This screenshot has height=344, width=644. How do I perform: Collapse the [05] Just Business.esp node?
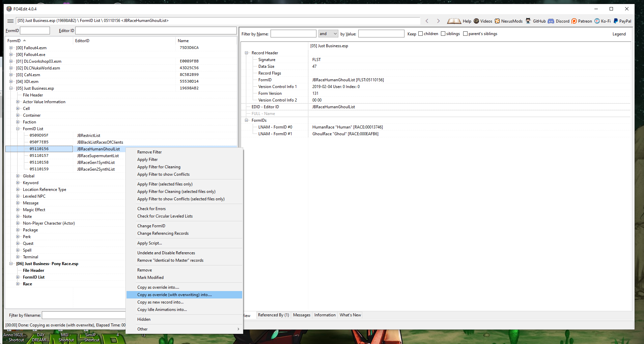(11, 88)
